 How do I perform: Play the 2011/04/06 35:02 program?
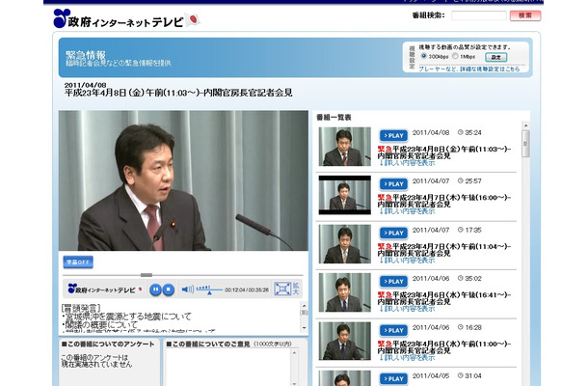[x=393, y=281]
